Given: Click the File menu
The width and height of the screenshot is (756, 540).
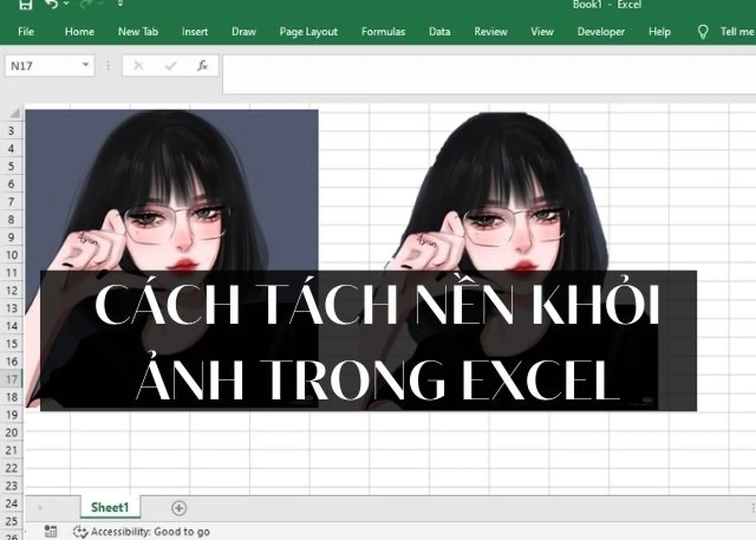Looking at the screenshot, I should [x=25, y=32].
